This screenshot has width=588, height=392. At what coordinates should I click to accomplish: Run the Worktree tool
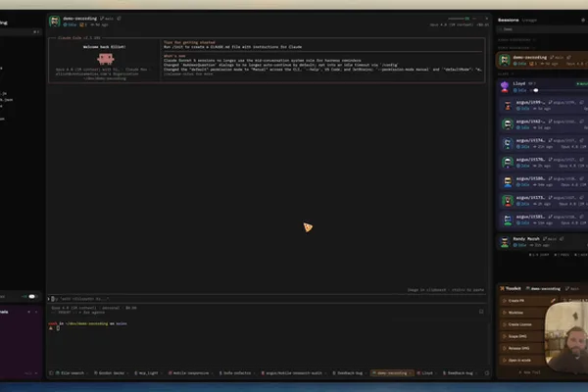522,313
